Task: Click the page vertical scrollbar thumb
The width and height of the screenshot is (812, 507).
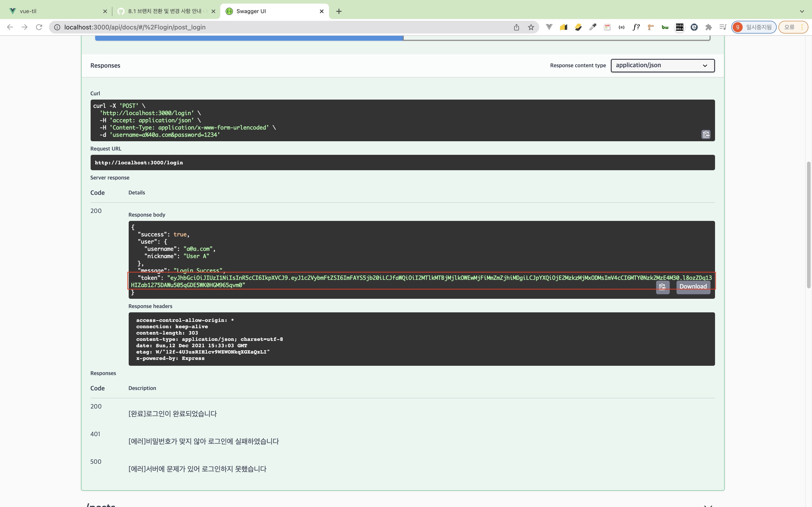Action: (x=809, y=225)
